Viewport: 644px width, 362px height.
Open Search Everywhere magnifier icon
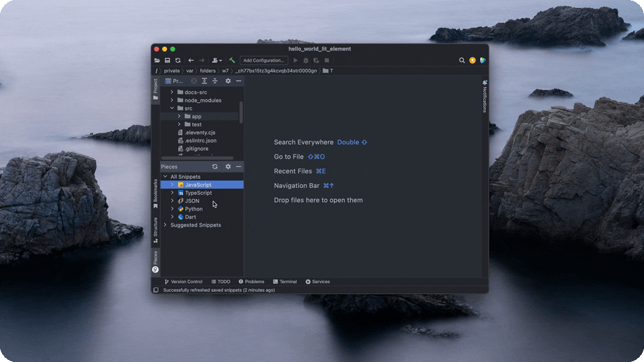click(462, 60)
